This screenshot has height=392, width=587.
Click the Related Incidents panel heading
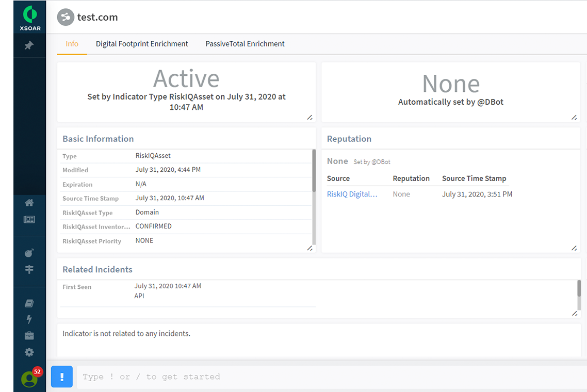[97, 270]
